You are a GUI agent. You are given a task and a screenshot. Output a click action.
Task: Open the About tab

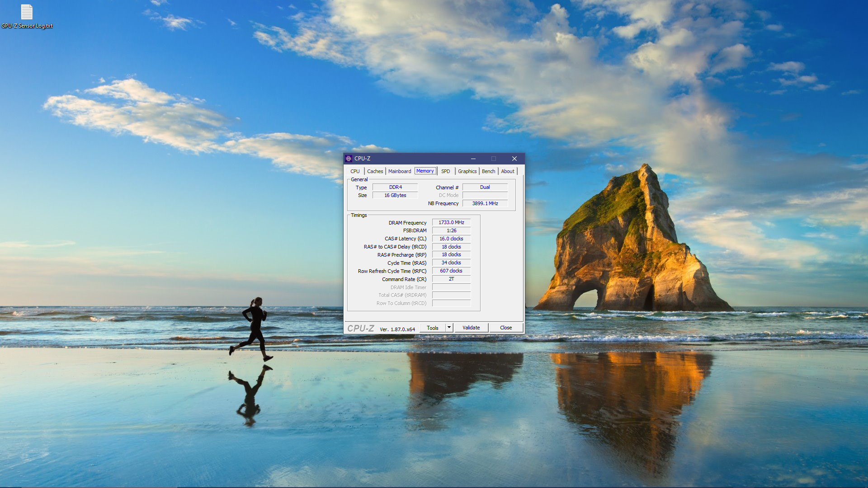coord(508,171)
